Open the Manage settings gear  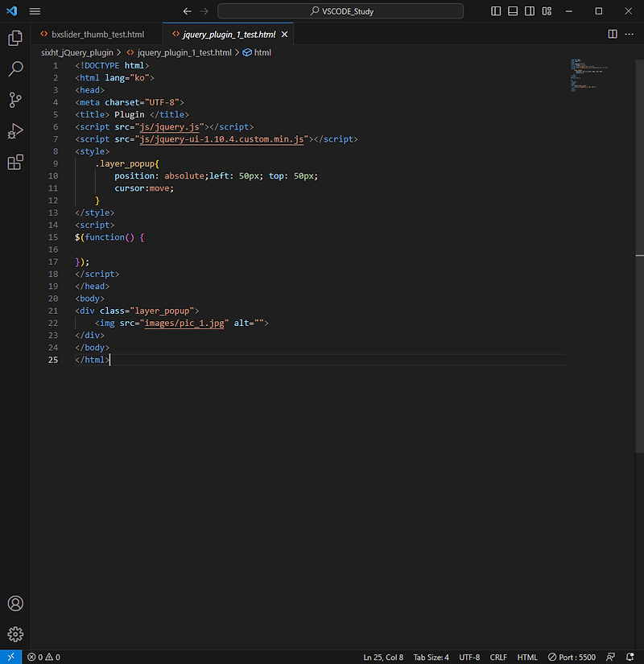(15, 633)
